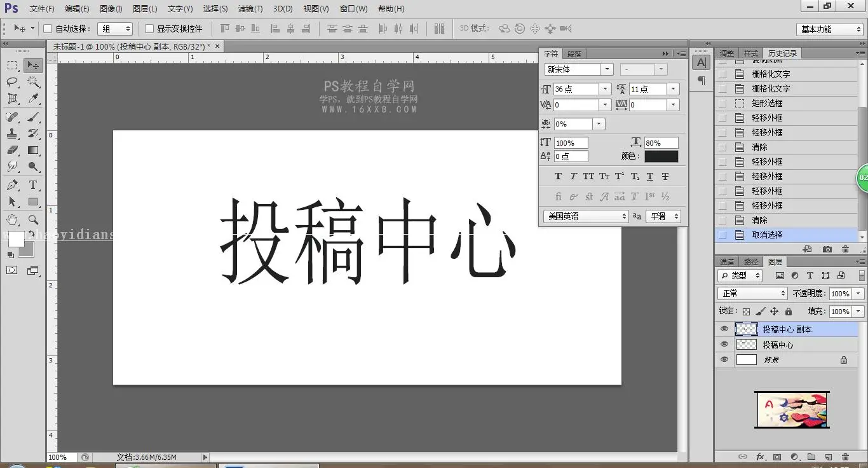Image resolution: width=868 pixels, height=468 pixels.
Task: Select the Healing Brush tool
Action: click(x=12, y=117)
